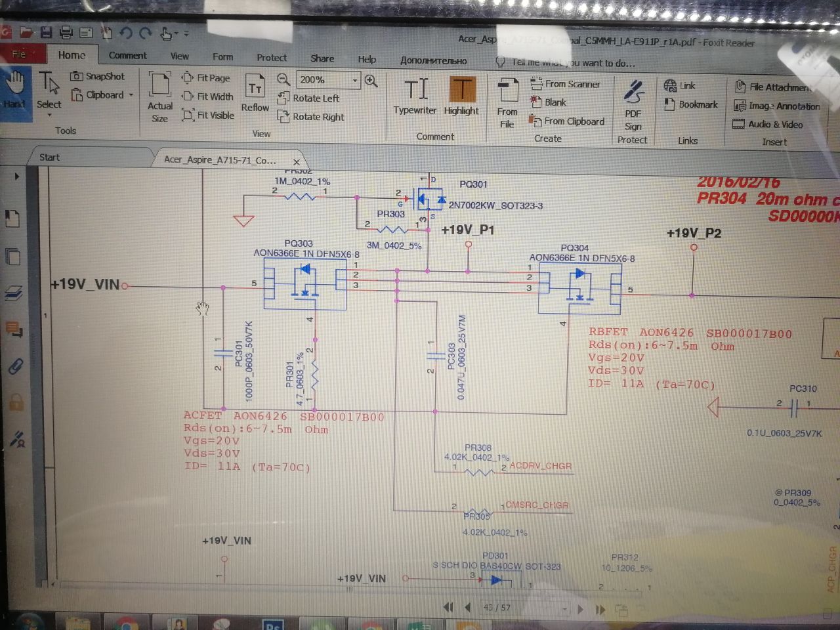Create a Blank PDF
840x630 pixels.
[x=549, y=102]
